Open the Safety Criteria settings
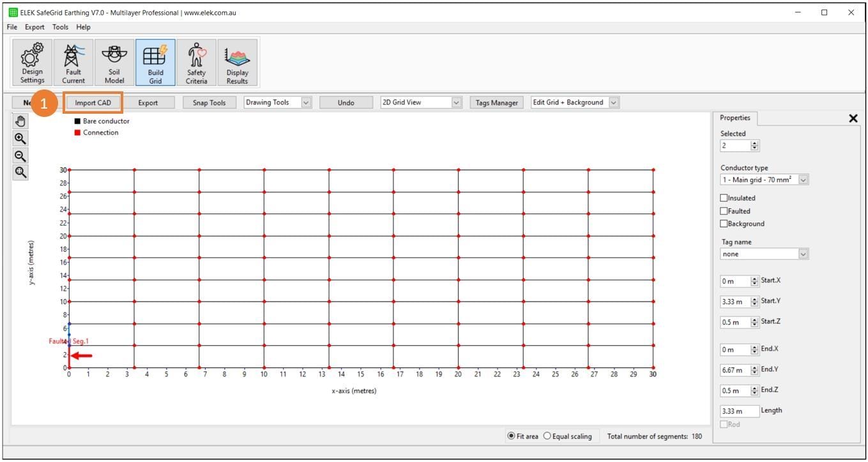This screenshot has height=462, width=868. 196,62
